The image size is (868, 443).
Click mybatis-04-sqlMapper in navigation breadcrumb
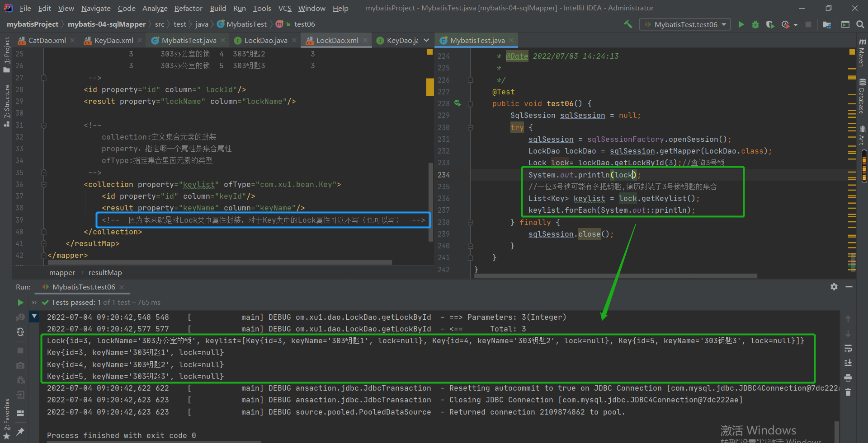[x=107, y=24]
